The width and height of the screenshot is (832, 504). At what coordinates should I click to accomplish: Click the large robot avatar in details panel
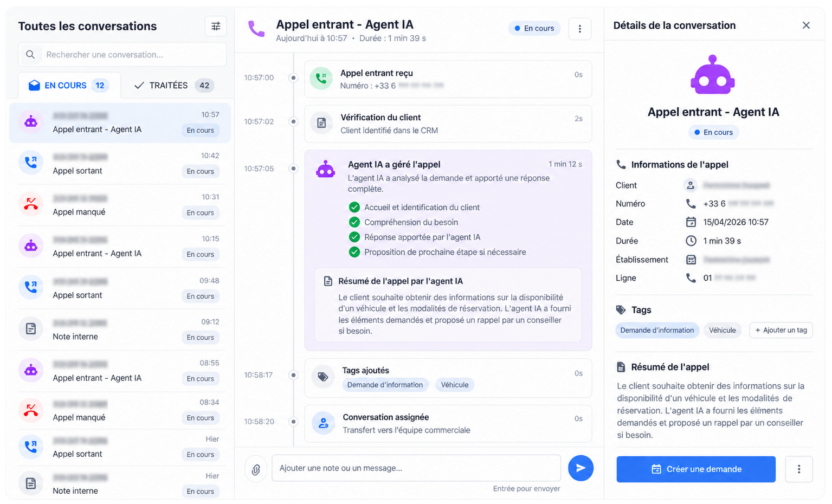(713, 75)
